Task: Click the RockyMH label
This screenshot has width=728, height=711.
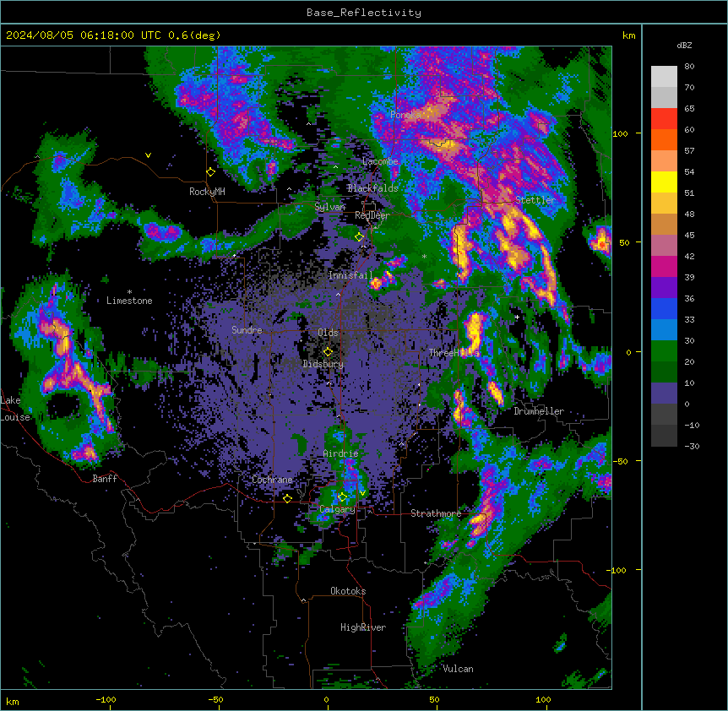Action: pos(207,192)
